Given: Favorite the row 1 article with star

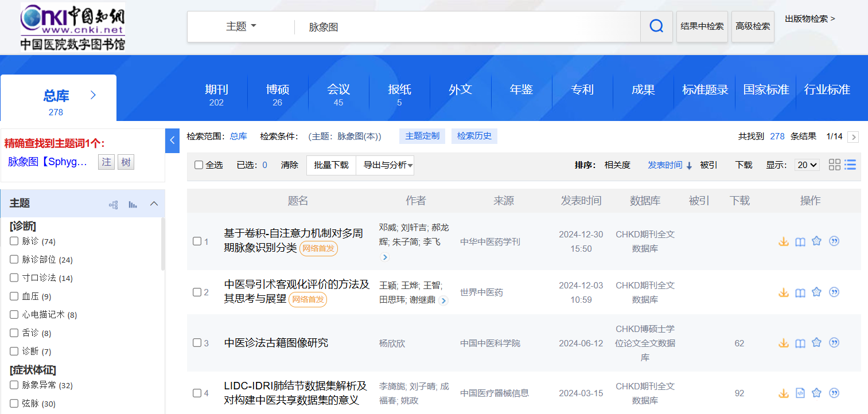Looking at the screenshot, I should (x=817, y=241).
